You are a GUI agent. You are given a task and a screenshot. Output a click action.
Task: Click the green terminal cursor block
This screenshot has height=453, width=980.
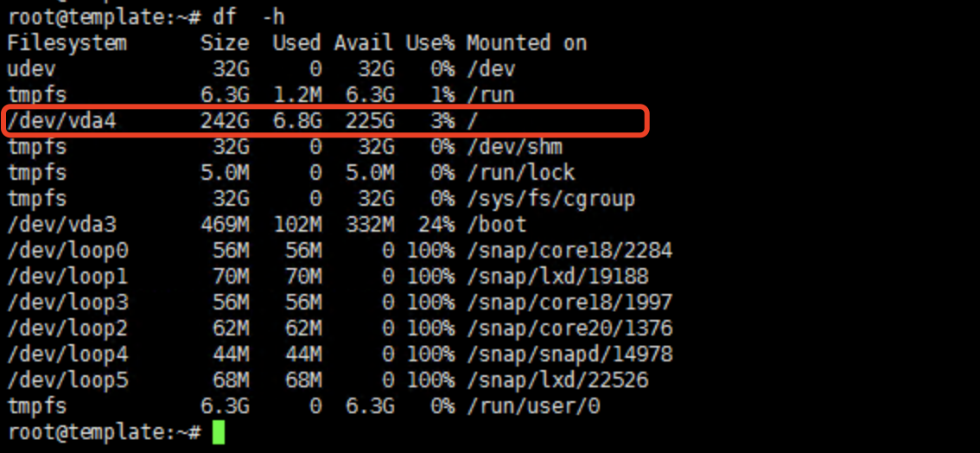[x=218, y=432]
